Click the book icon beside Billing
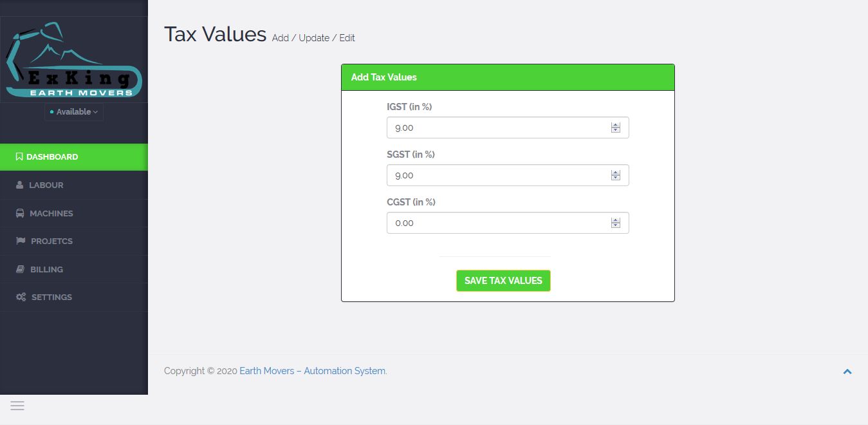This screenshot has height=425, width=868. pyautogui.click(x=20, y=269)
